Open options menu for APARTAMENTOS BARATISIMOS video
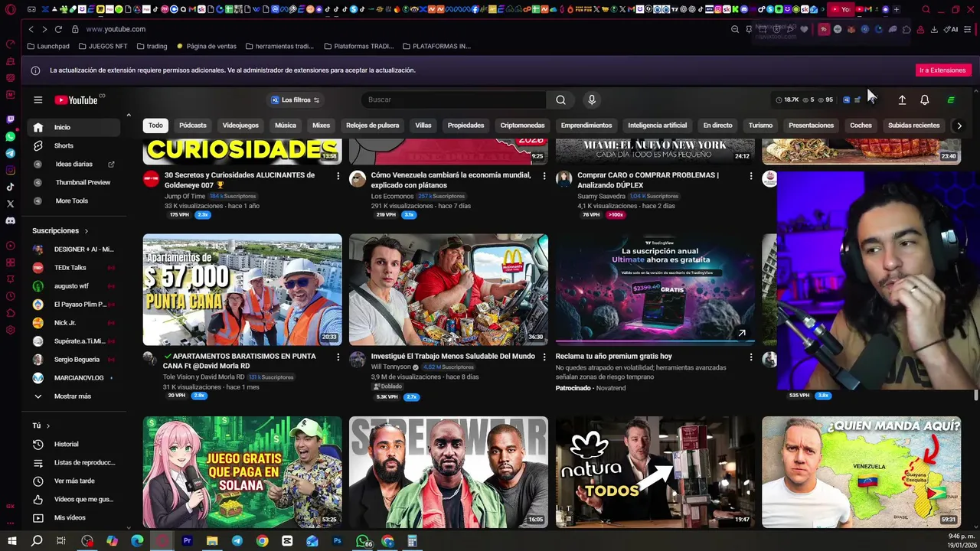Image resolution: width=980 pixels, height=551 pixels. click(338, 357)
